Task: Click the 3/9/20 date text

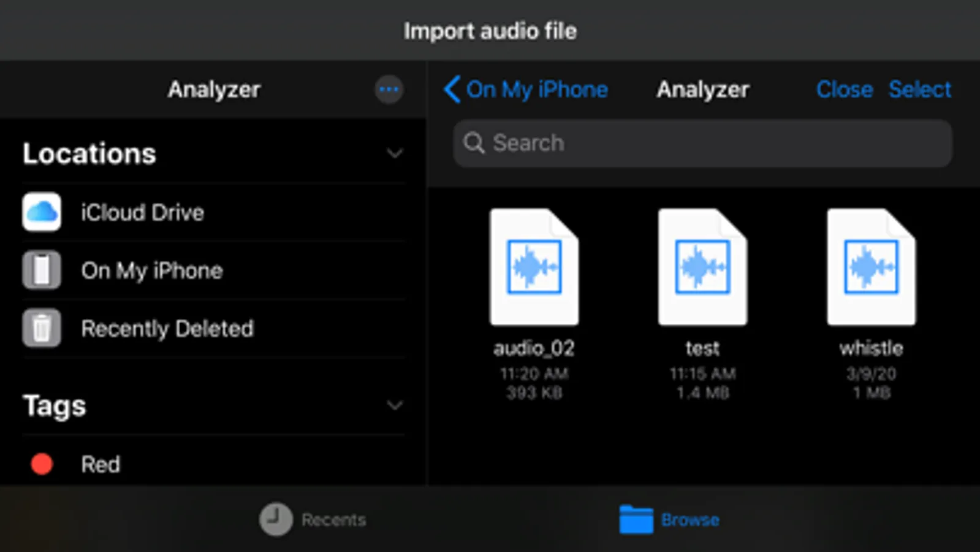Action: pos(871,374)
